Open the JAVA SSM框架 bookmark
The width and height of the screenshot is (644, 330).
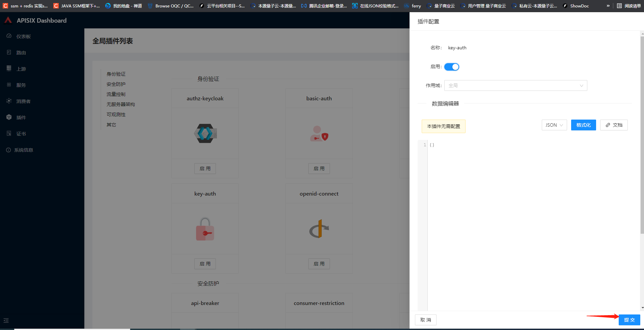[x=77, y=6]
